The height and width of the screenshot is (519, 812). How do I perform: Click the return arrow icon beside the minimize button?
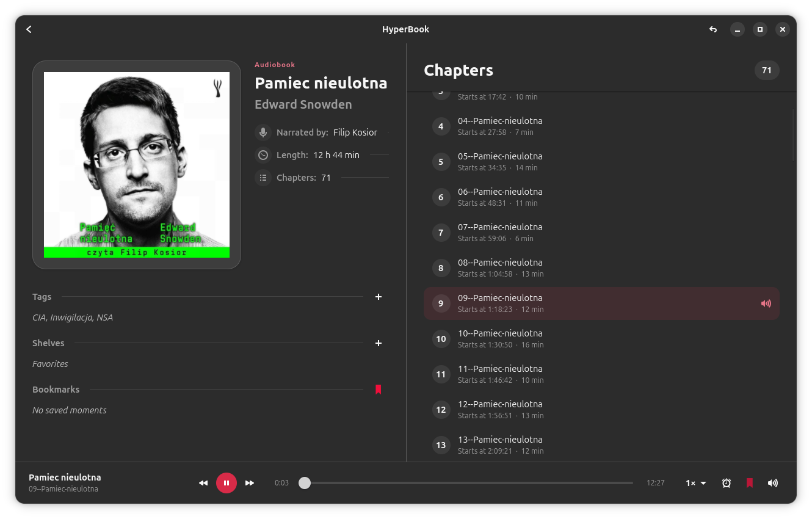[713, 29]
